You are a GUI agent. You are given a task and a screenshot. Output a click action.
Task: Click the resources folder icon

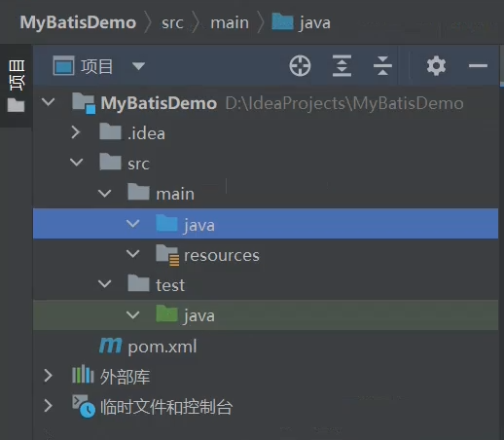[x=167, y=255]
